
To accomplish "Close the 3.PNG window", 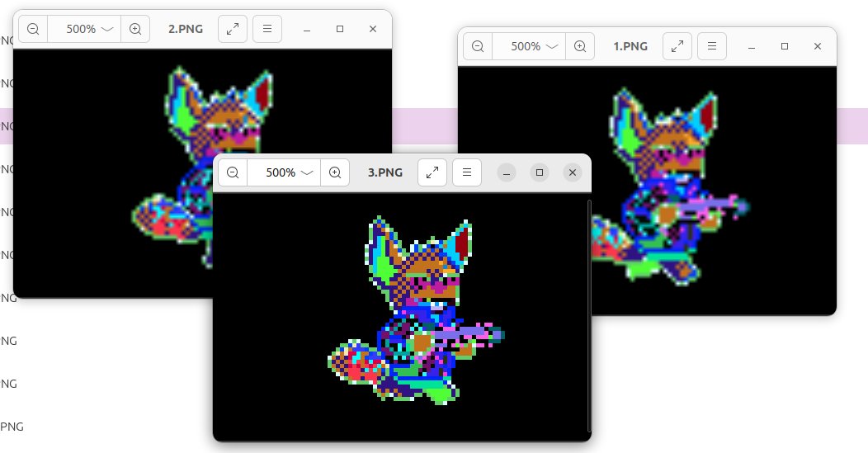I will pyautogui.click(x=573, y=172).
